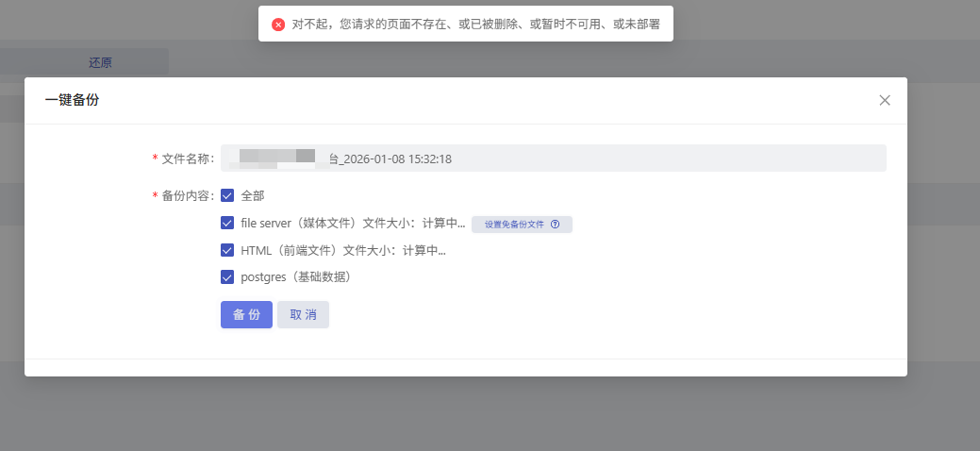Click the red error icon in the notification
The height and width of the screenshot is (451, 980).
(x=278, y=25)
